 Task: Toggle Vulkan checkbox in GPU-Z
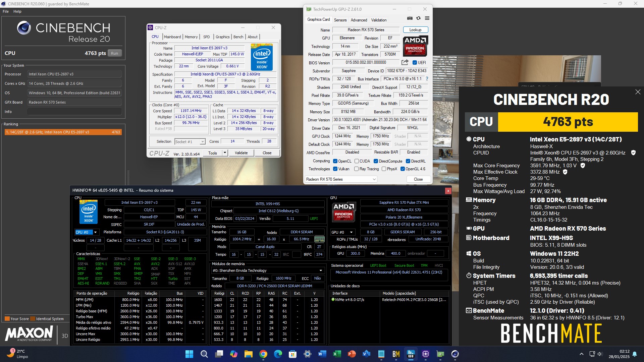(x=335, y=169)
